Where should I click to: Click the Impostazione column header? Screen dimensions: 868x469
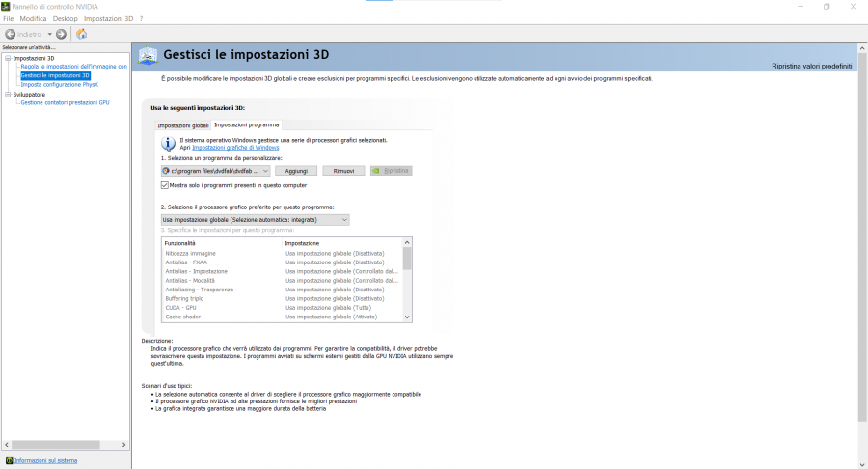point(341,243)
